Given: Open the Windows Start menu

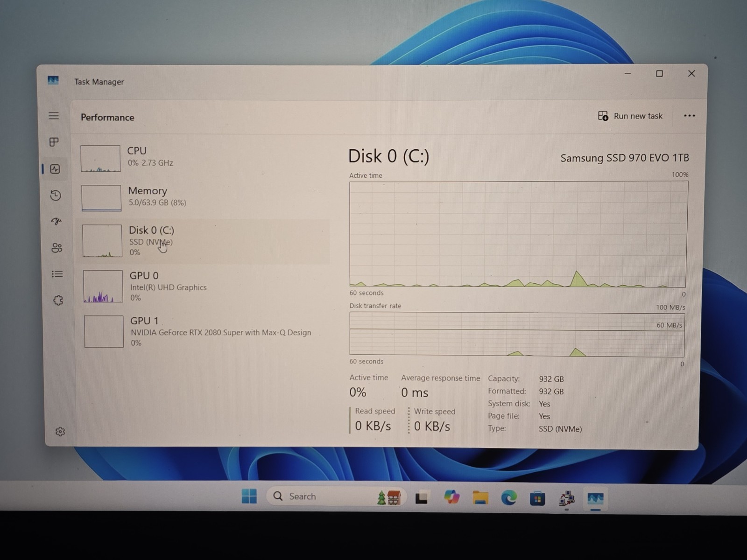Looking at the screenshot, I should pos(249,496).
